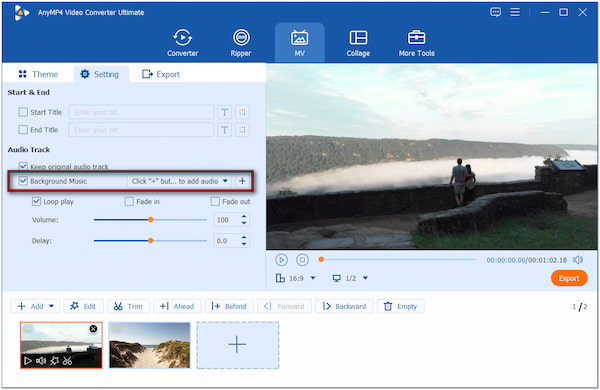Viewport: 600px width, 390px height.
Task: Play the preview video
Action: [x=281, y=260]
